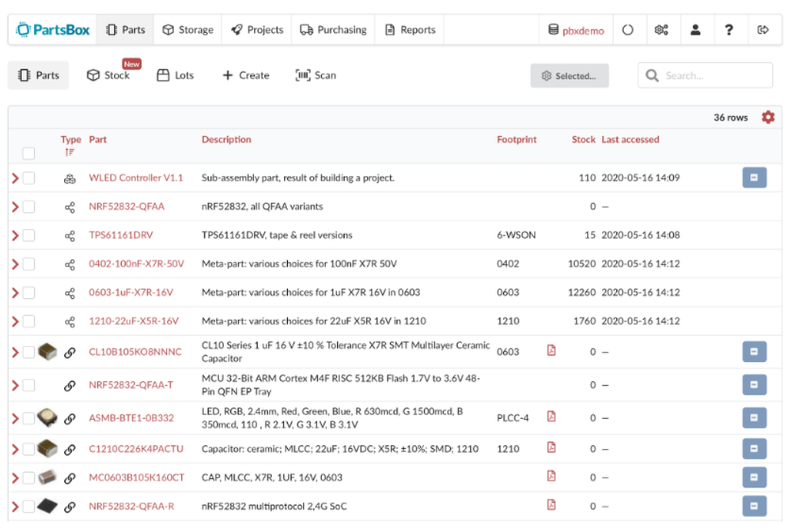Open the Selected... dropdown
Viewport: 791px width, 532px height.
click(570, 75)
